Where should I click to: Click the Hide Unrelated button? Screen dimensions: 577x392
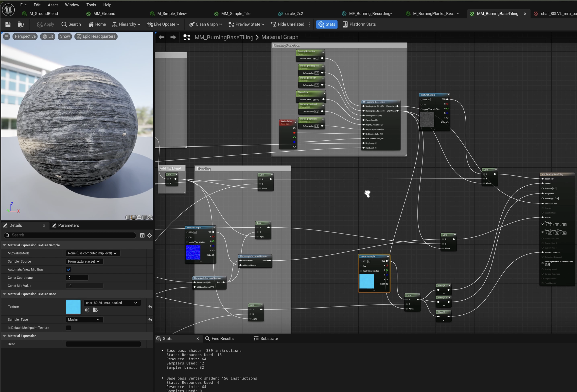tap(288, 24)
